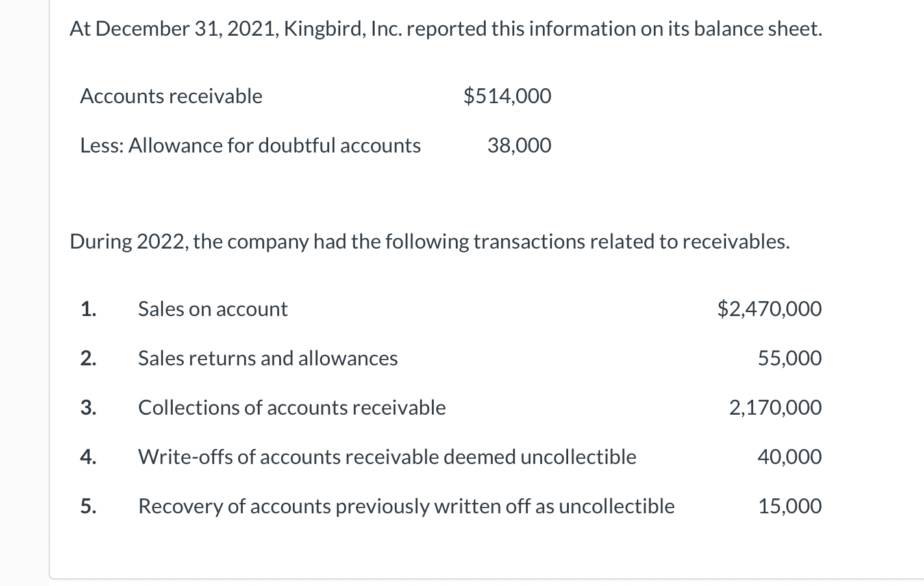Click the item number 4. marker
The width and height of the screenshot is (924, 586).
point(88,457)
